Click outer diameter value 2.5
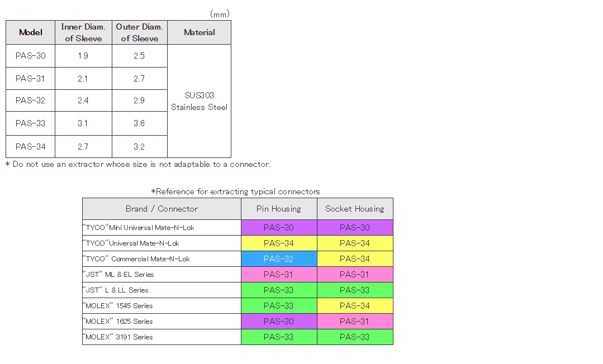This screenshot has height=364, width=603. tap(140, 56)
